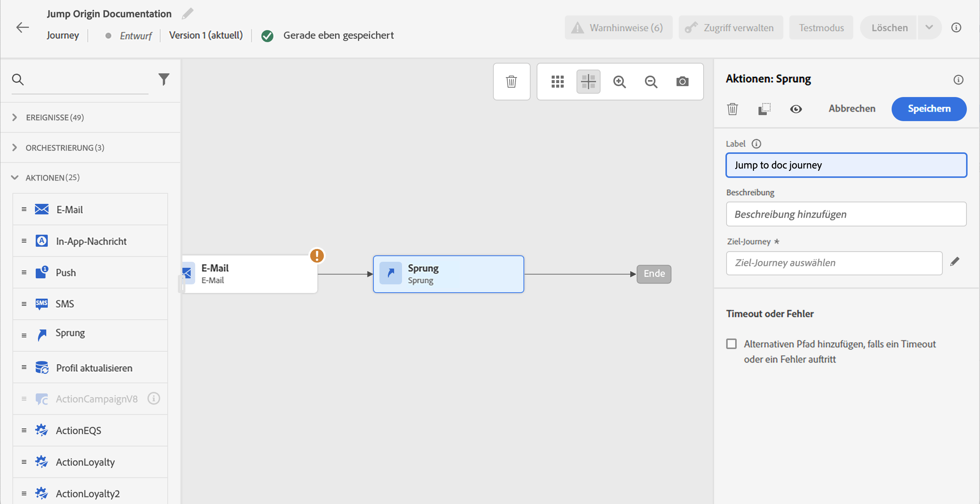Expand the EREIGNISSE category
The height and width of the screenshot is (504, 980).
(15, 117)
